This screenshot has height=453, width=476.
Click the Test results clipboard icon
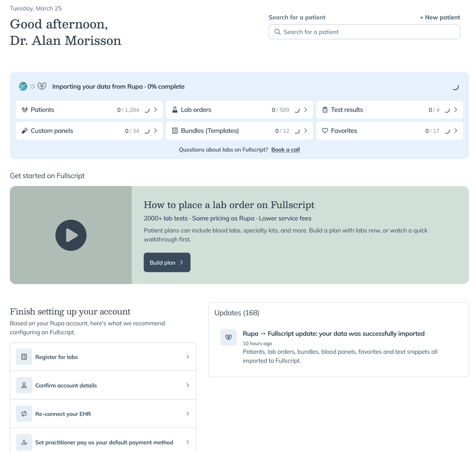tap(325, 110)
